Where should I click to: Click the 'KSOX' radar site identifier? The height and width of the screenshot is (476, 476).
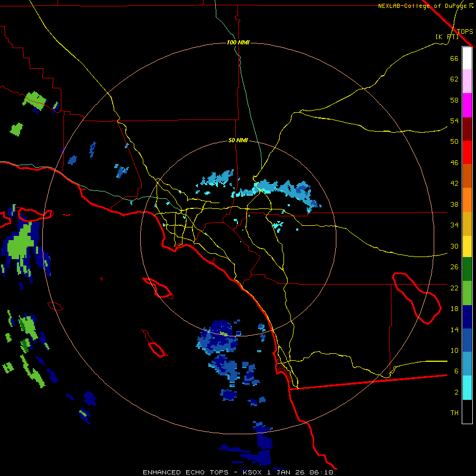pos(252,472)
